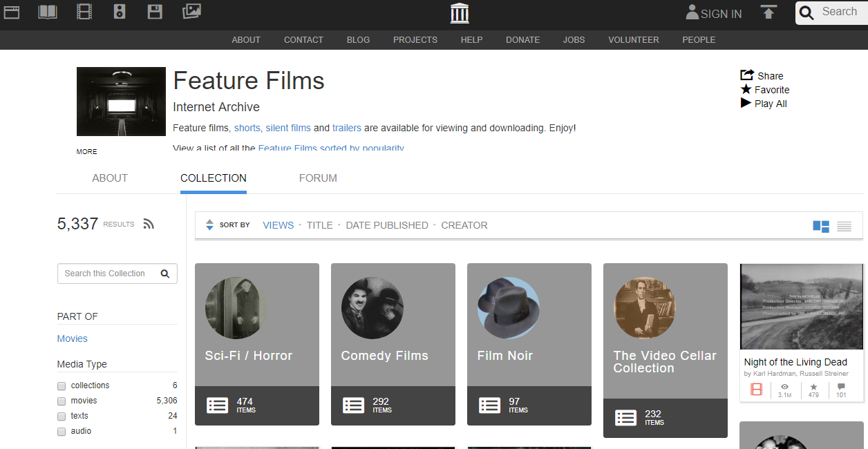Image resolution: width=868 pixels, height=449 pixels.
Task: Check the texts media type checkbox
Action: (x=62, y=417)
